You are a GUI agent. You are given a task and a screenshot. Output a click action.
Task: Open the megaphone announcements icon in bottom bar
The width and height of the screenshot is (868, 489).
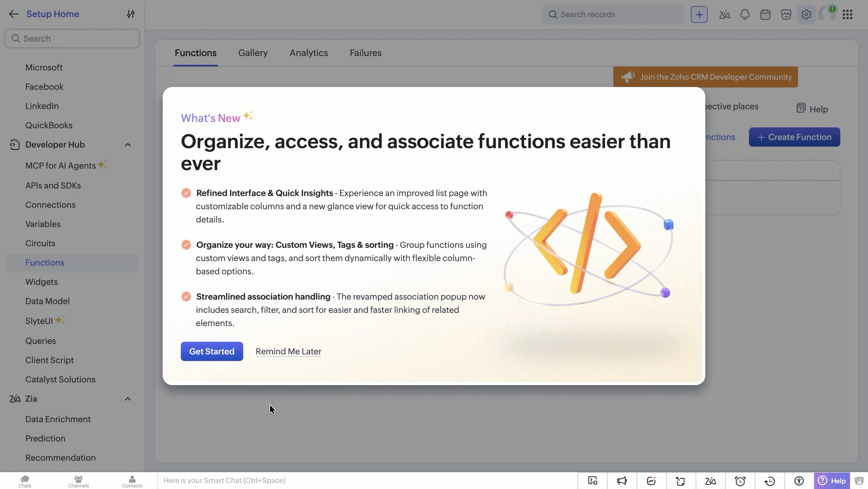(x=622, y=481)
